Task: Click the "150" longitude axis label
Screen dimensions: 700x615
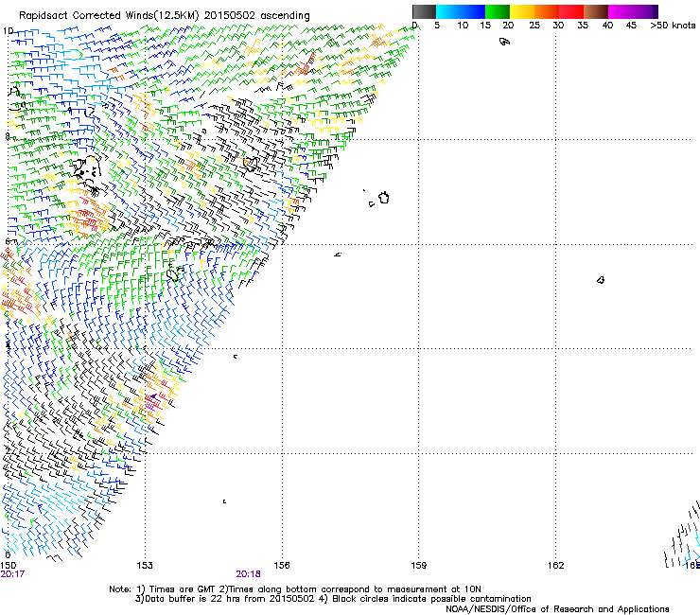Action: 8,566
